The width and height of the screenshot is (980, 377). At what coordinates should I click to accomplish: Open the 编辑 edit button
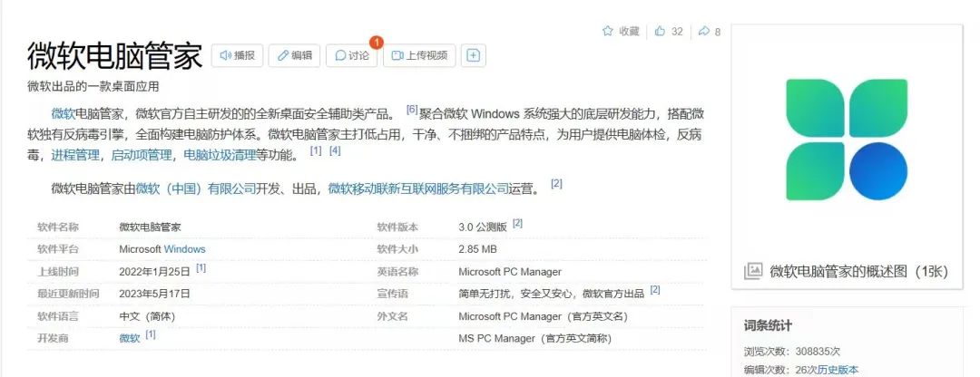pyautogui.click(x=294, y=55)
